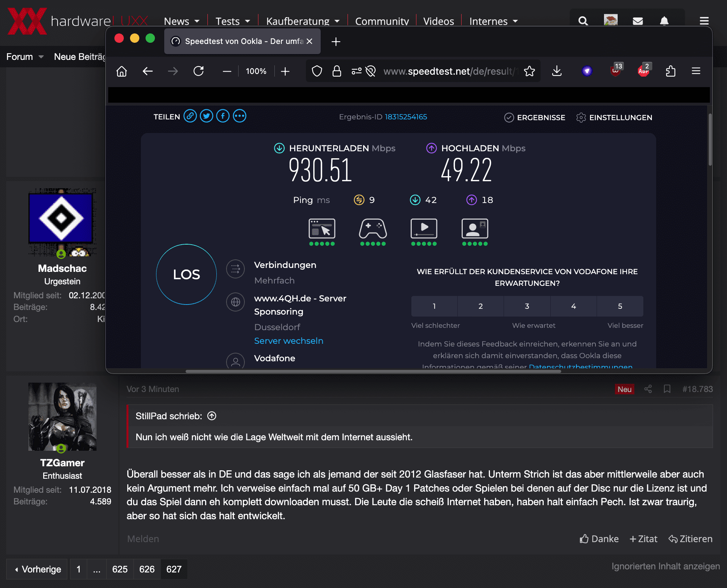727x588 pixels.
Task: Click the browser address bar URL
Action: coord(451,71)
